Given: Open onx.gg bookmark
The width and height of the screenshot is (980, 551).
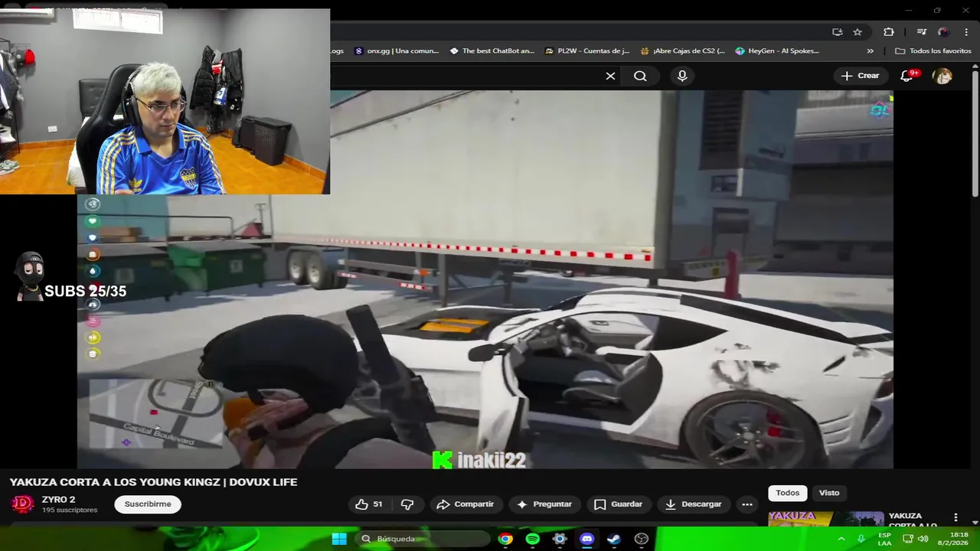Looking at the screenshot, I should (x=397, y=51).
